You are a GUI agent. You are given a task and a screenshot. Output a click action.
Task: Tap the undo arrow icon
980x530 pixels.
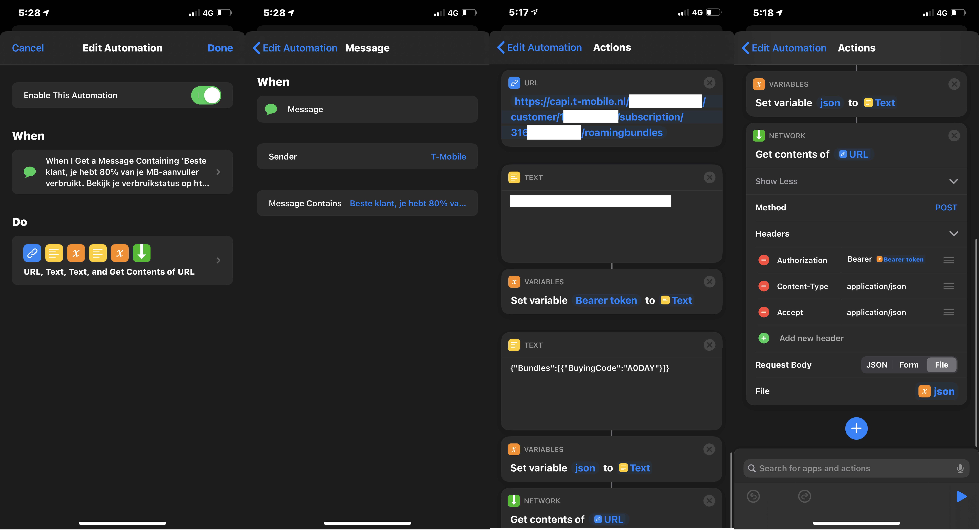(x=753, y=496)
